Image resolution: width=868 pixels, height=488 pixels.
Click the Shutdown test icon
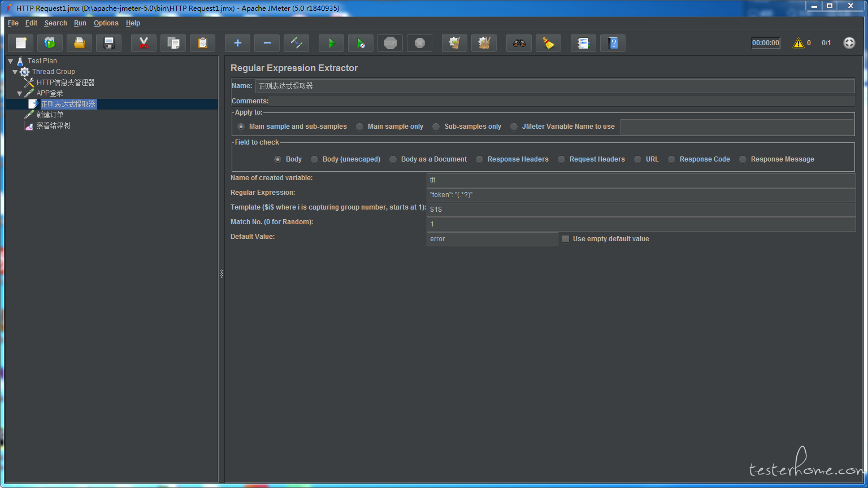(x=420, y=43)
